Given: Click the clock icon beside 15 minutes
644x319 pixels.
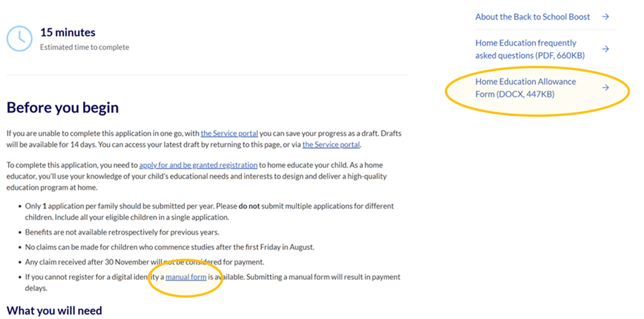Looking at the screenshot, I should pyautogui.click(x=19, y=39).
